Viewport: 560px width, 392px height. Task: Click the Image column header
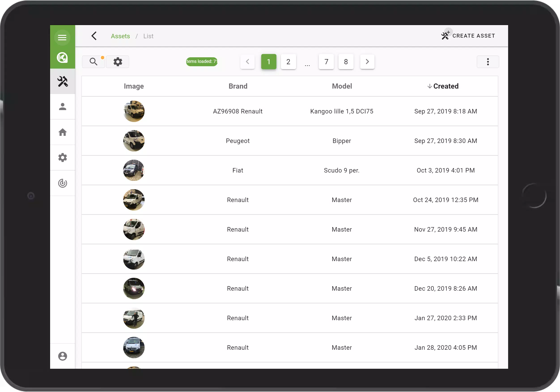(134, 86)
